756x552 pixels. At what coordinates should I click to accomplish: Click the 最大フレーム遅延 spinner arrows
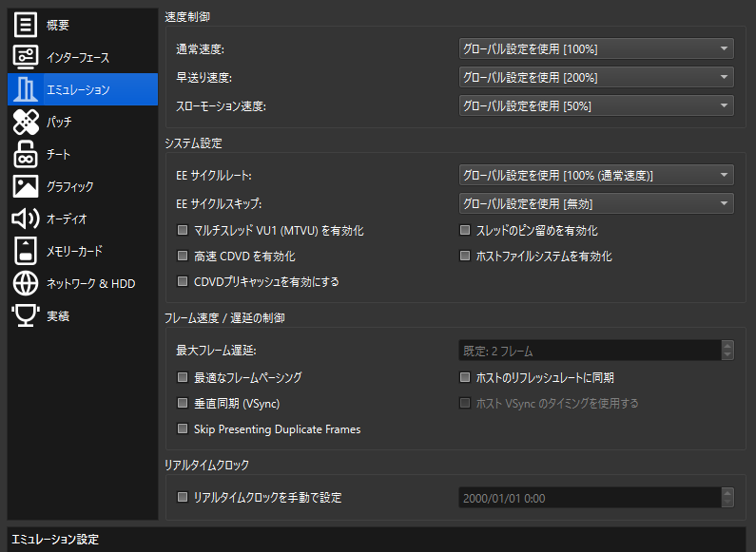727,351
